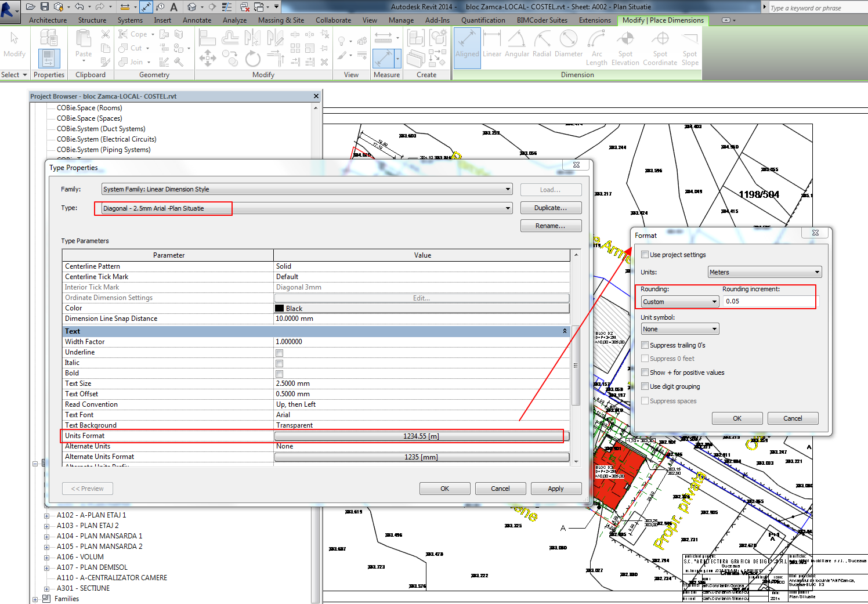Toggle Suppress spaces checkbox
This screenshot has height=604, width=868.
pyautogui.click(x=645, y=400)
